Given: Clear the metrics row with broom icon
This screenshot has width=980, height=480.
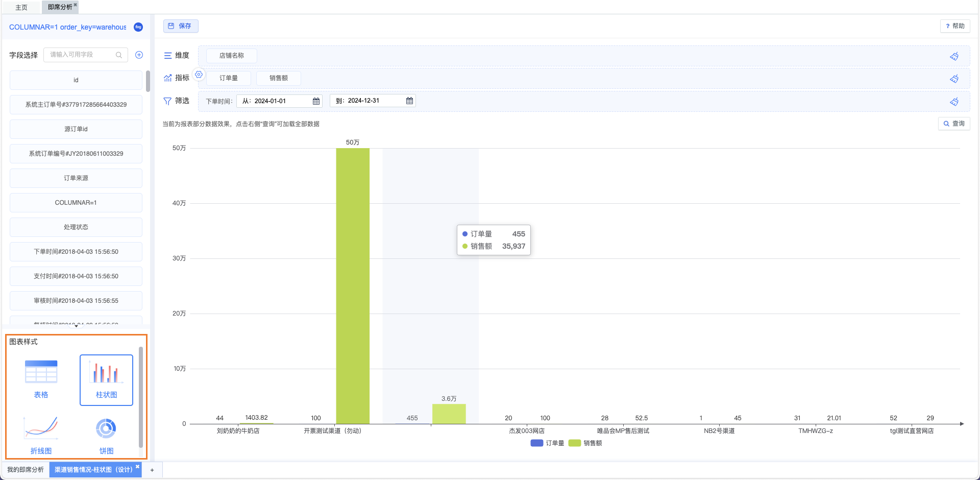Looking at the screenshot, I should point(954,79).
